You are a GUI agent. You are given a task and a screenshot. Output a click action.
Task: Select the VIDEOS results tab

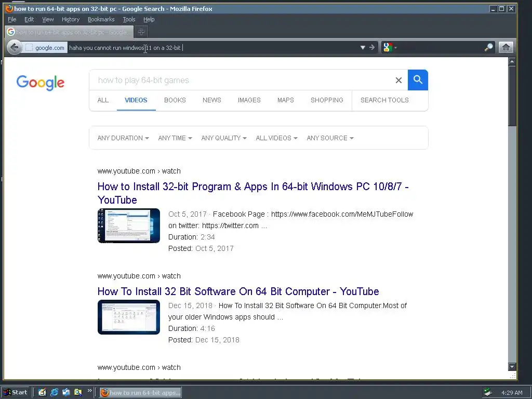click(x=136, y=100)
